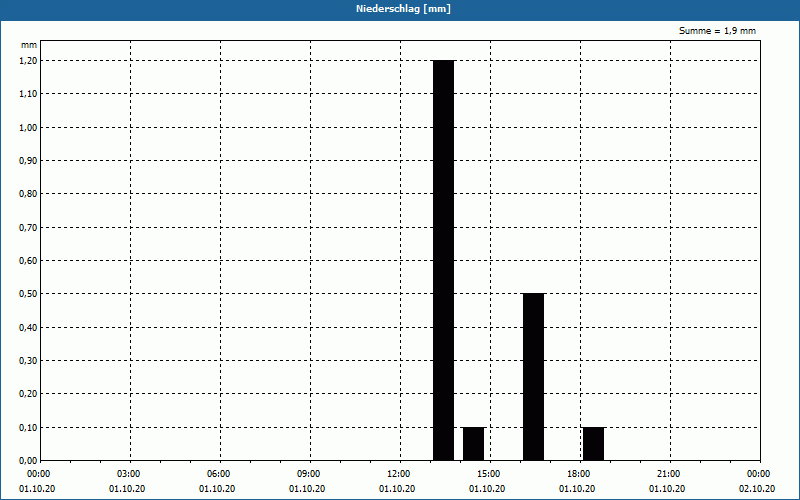Viewport: 800px width, 500px height.
Task: Click the 0,10 y-axis value
Action: [x=28, y=428]
